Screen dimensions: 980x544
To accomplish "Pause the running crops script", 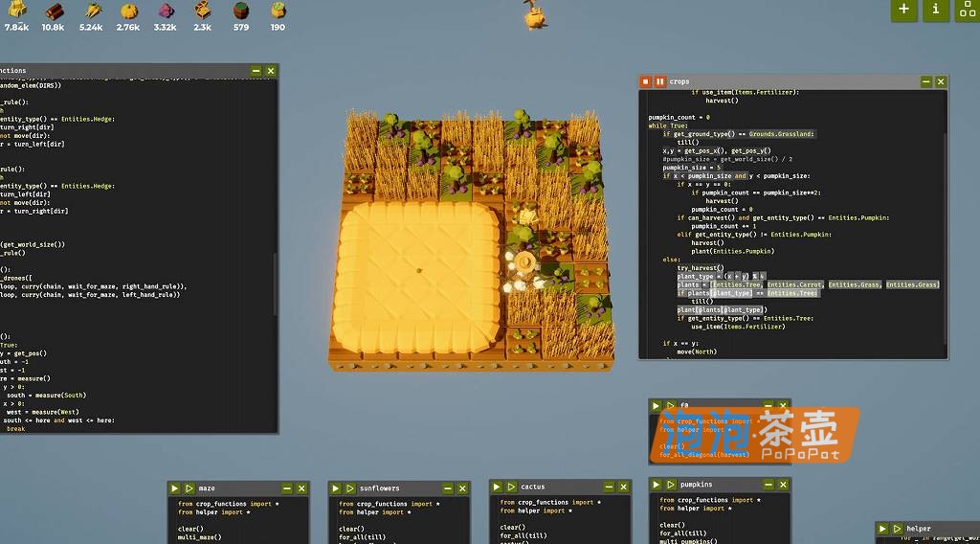I will [660, 81].
